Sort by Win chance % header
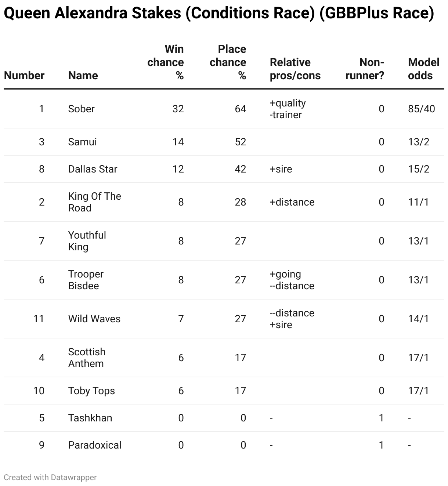Screen dimensions: 448x486 point(166,62)
